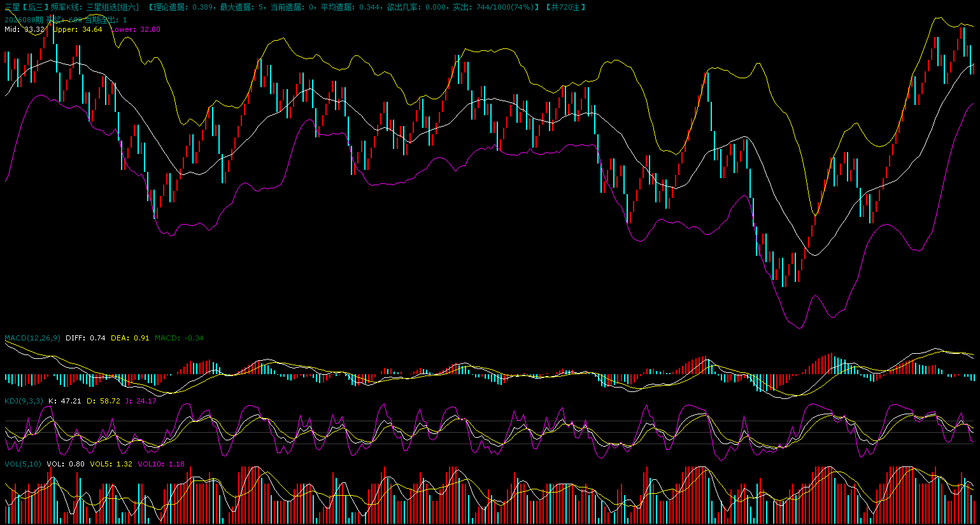The image size is (980, 525).
Task: Click the yellow Upper band value label
Action: coord(77,29)
